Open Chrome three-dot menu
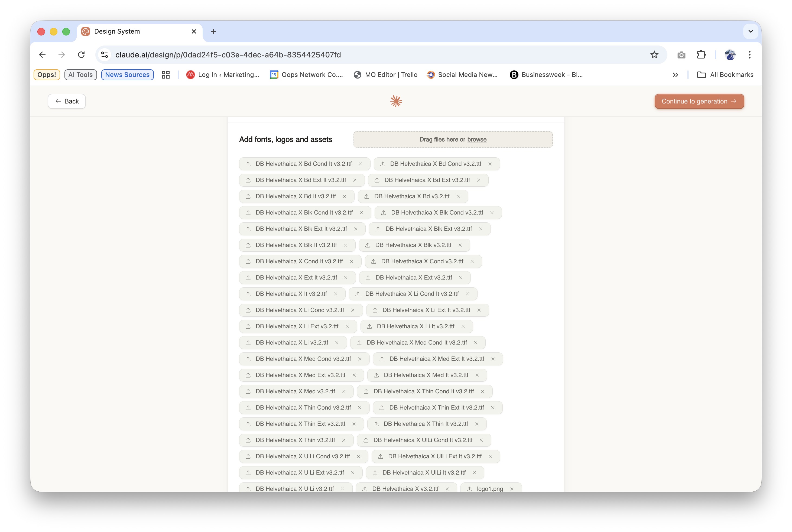792x532 pixels. 749,55
